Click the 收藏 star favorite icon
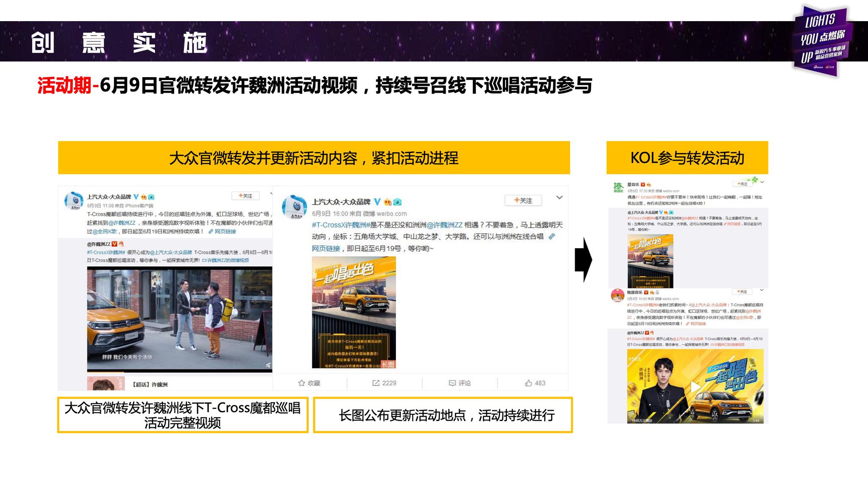 302,383
